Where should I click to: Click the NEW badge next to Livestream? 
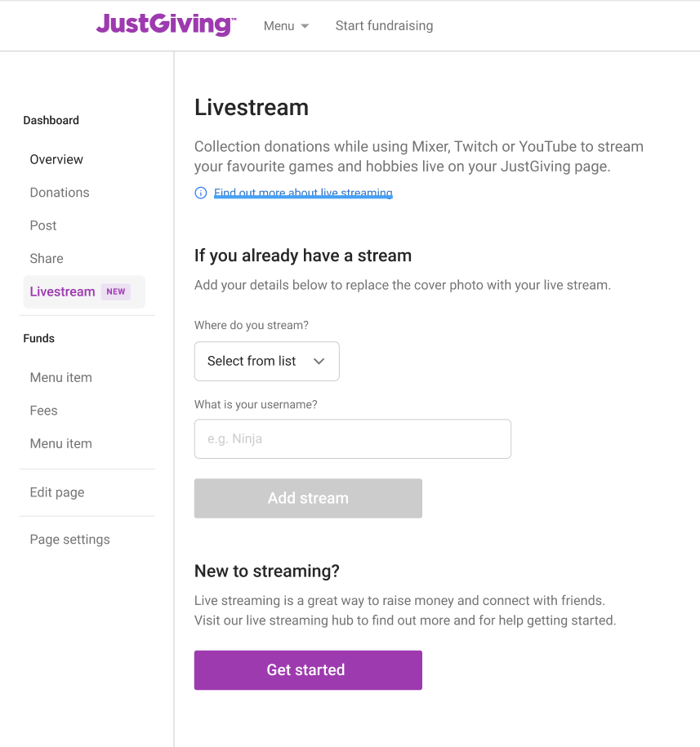[x=116, y=291]
